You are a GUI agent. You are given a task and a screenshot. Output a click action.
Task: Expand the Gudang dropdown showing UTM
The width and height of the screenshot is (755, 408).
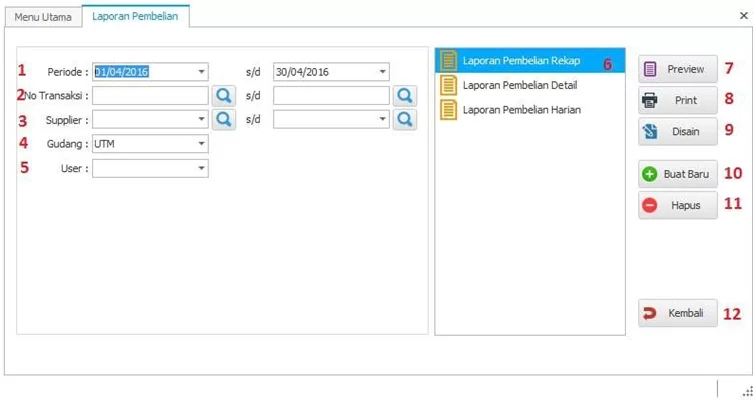(201, 144)
